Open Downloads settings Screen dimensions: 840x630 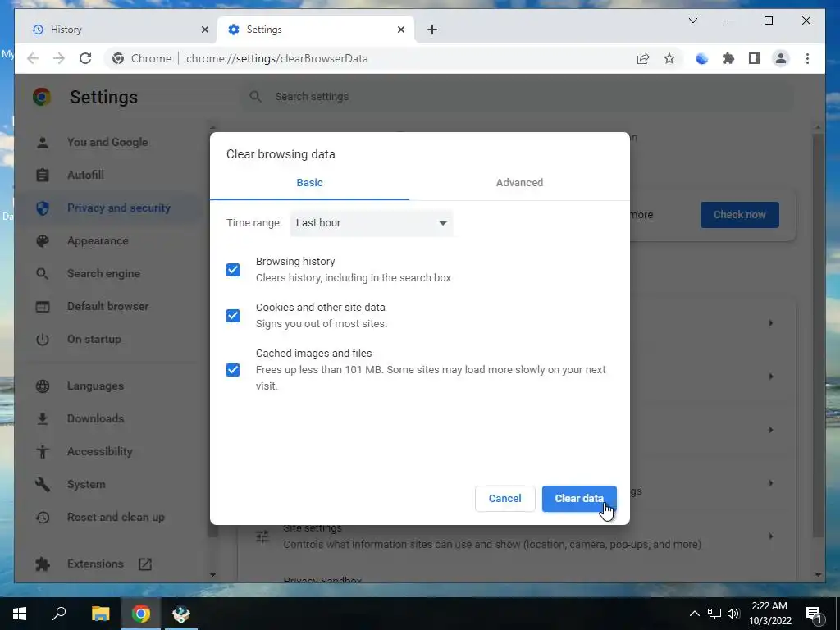point(95,419)
